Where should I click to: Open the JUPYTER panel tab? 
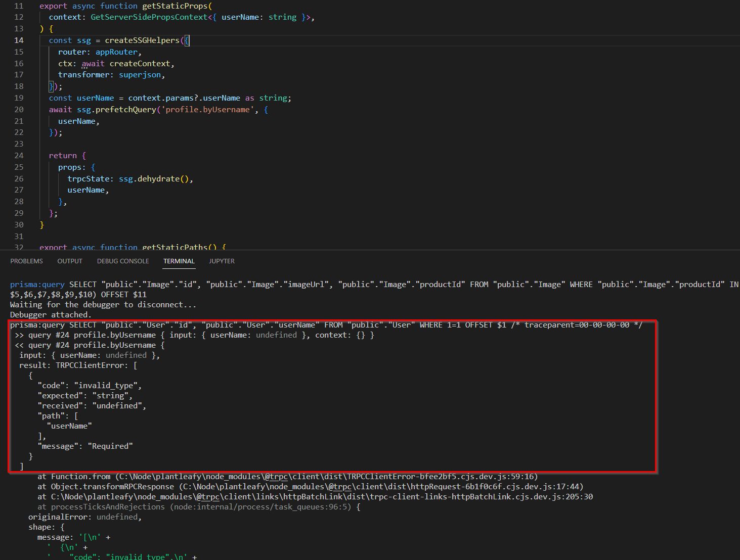(x=222, y=261)
